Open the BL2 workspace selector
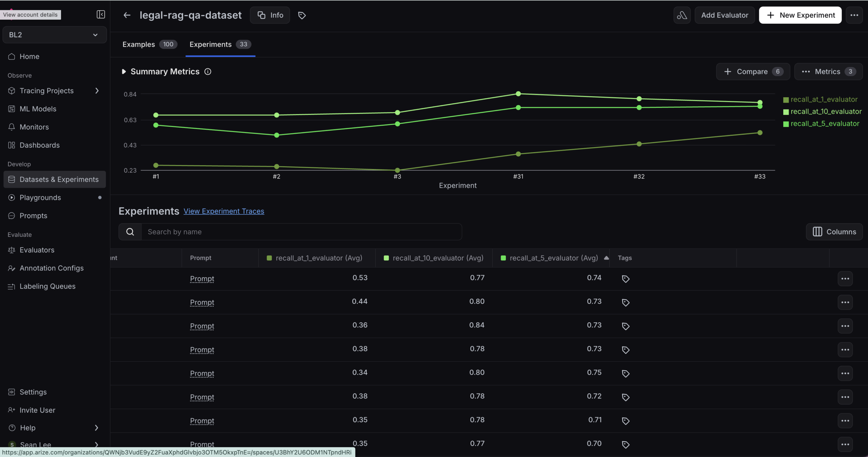This screenshot has height=457, width=868. tap(54, 35)
